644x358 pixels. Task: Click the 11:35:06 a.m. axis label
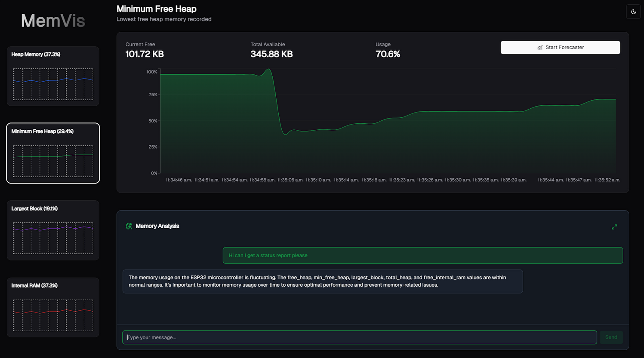pos(290,180)
